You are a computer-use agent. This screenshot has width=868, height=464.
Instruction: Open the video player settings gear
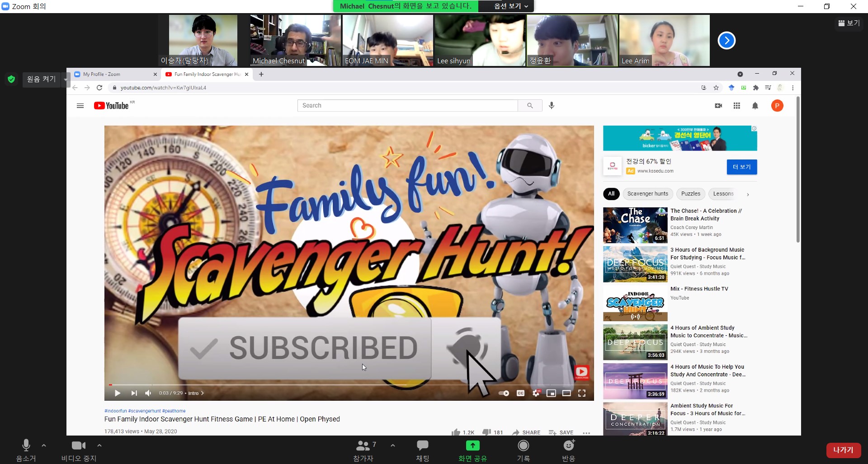tap(536, 393)
